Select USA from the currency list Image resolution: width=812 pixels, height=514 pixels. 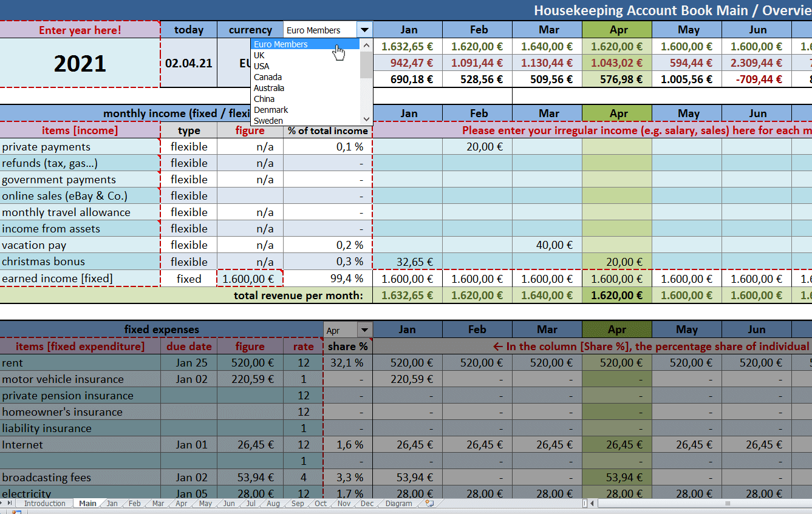tap(262, 66)
